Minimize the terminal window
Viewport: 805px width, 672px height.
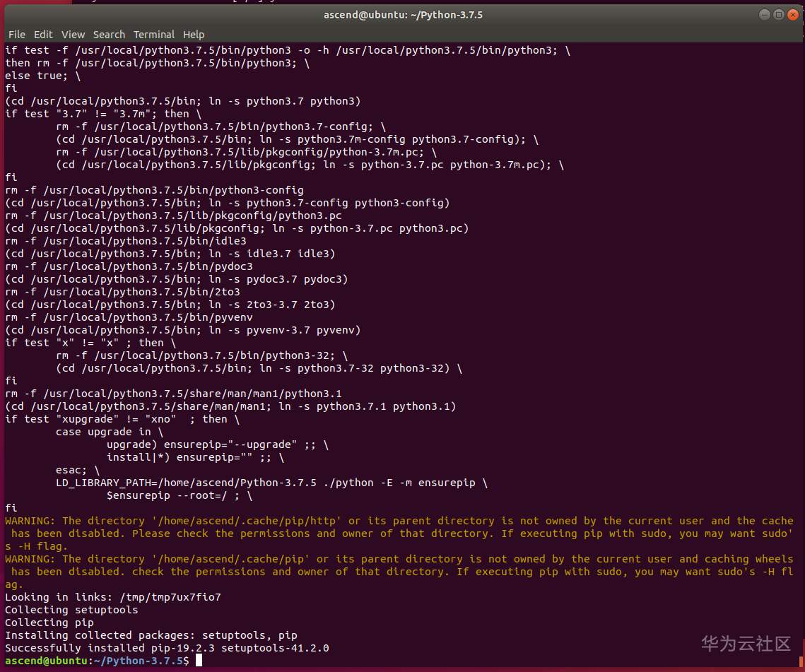[764, 14]
